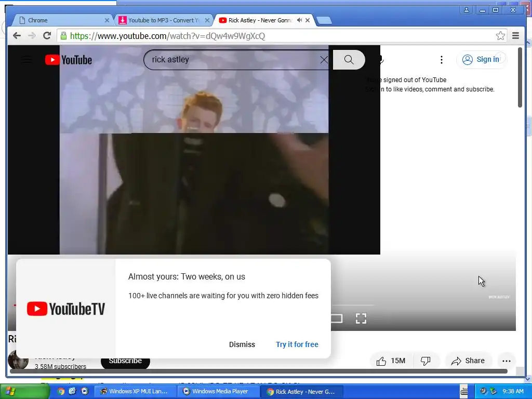Go back using Chrome's back arrow
532x399 pixels.
[x=17, y=36]
